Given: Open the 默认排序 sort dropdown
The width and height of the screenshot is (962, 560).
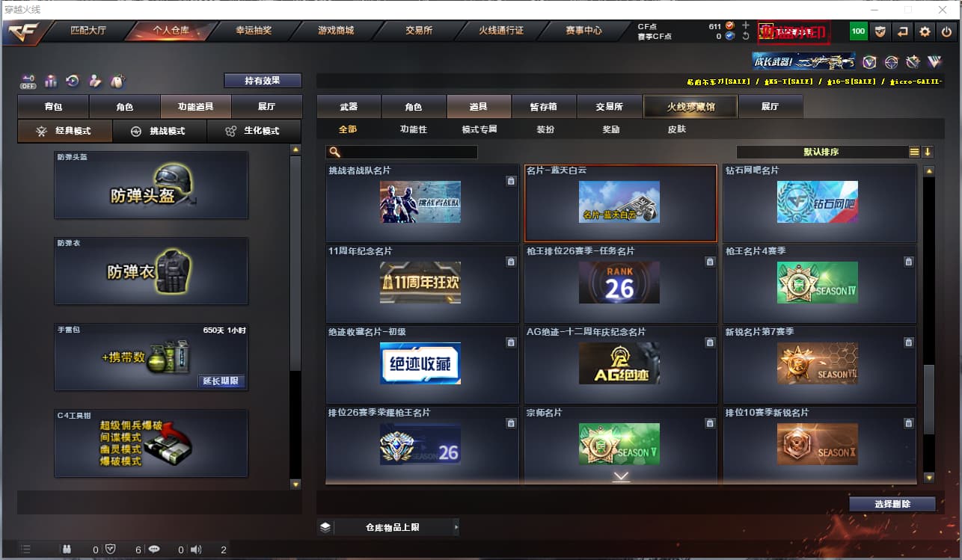Looking at the screenshot, I should pyautogui.click(x=821, y=152).
